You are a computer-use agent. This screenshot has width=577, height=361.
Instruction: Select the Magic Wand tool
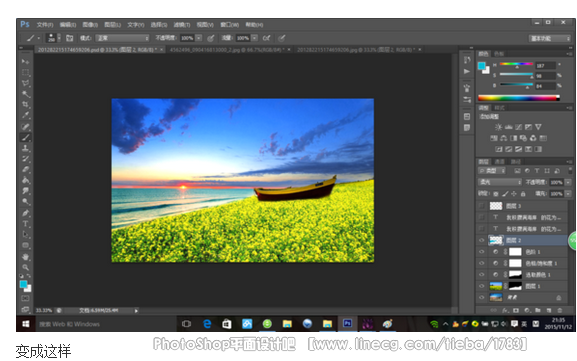[25, 94]
